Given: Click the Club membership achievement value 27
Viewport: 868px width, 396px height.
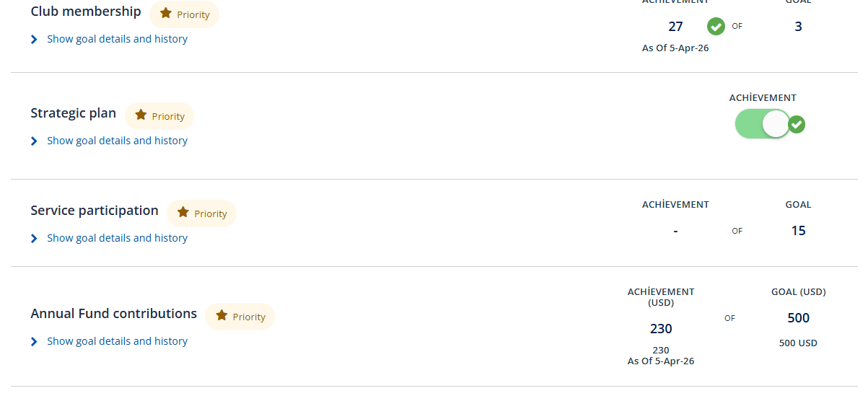Looking at the screenshot, I should [x=675, y=27].
